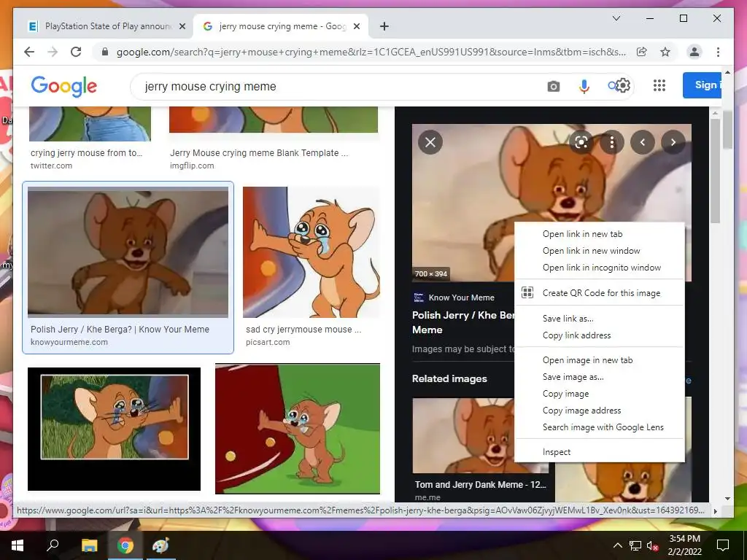This screenshot has width=747, height=560.
Task: Click the Chrome taskbar icon
Action: [125, 545]
